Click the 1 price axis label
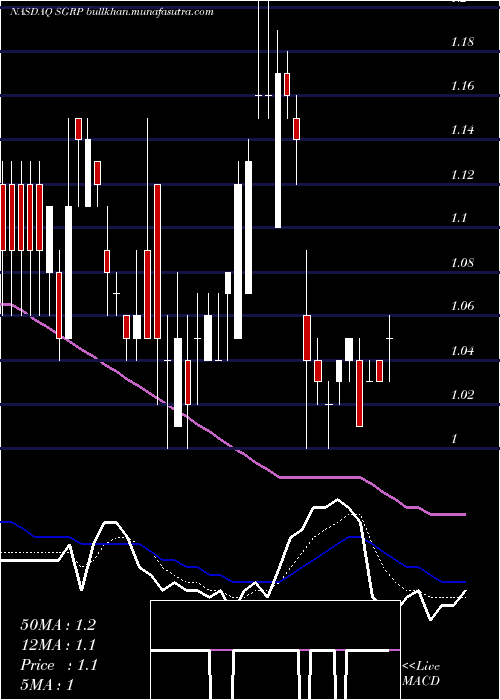The image size is (500, 700). point(454,438)
